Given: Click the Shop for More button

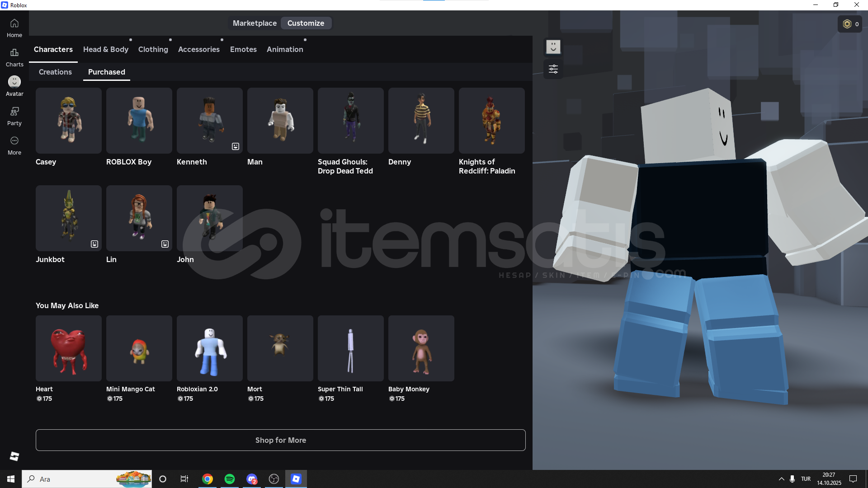Looking at the screenshot, I should tap(280, 440).
